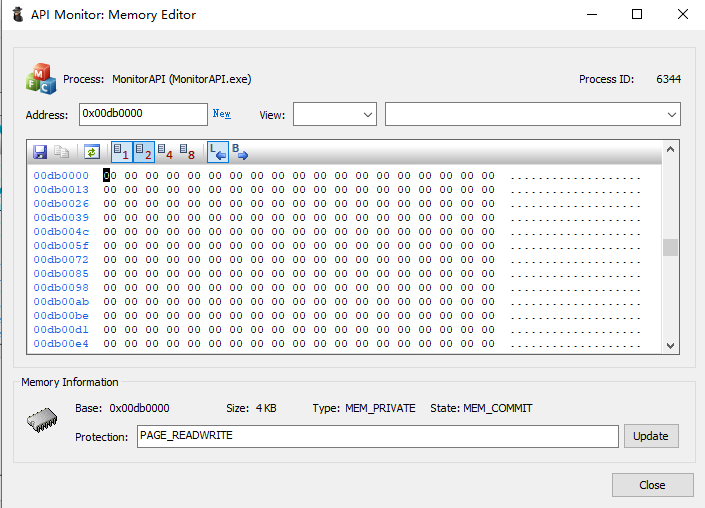The image size is (705, 508).
Task: Click the hex view scroll down arrow
Action: pyautogui.click(x=670, y=346)
